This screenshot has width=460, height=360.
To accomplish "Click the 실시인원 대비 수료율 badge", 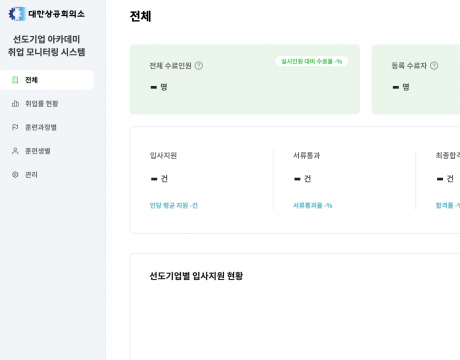I will [x=312, y=61].
